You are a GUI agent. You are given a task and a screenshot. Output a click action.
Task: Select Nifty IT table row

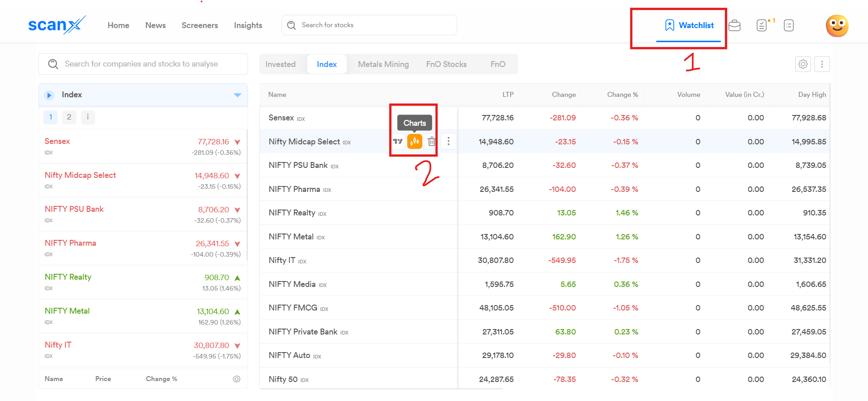(545, 261)
